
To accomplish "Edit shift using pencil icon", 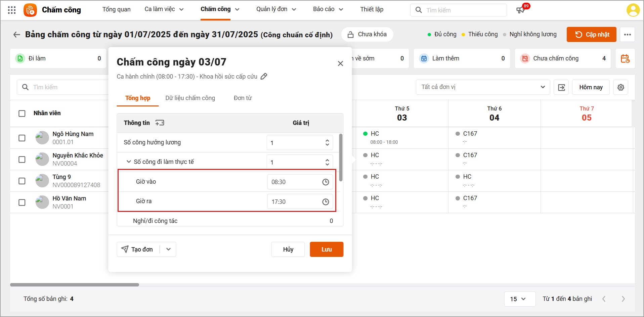I will [x=264, y=77].
